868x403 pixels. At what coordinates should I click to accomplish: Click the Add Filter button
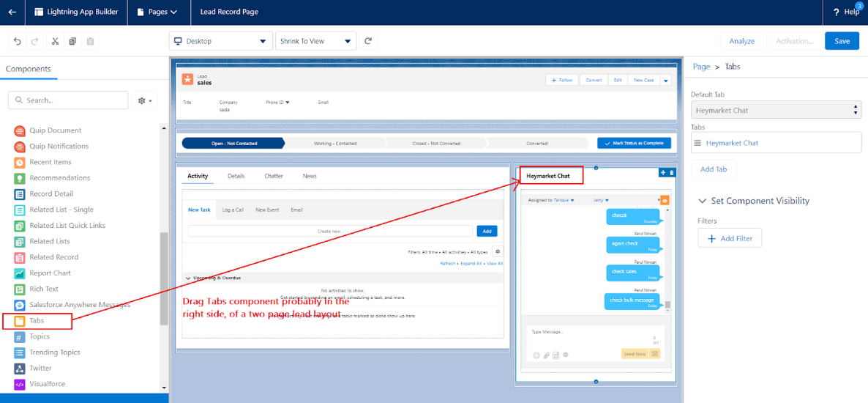pyautogui.click(x=730, y=238)
